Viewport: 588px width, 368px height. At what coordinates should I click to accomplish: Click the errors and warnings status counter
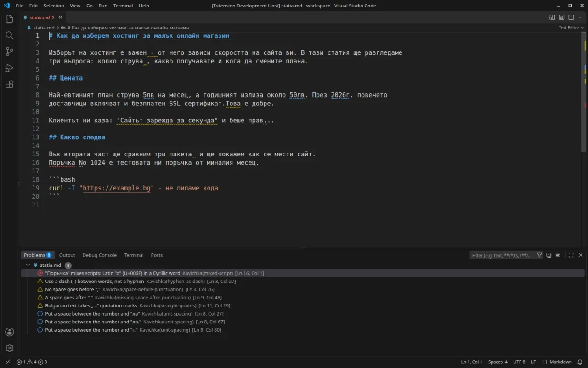click(x=32, y=362)
